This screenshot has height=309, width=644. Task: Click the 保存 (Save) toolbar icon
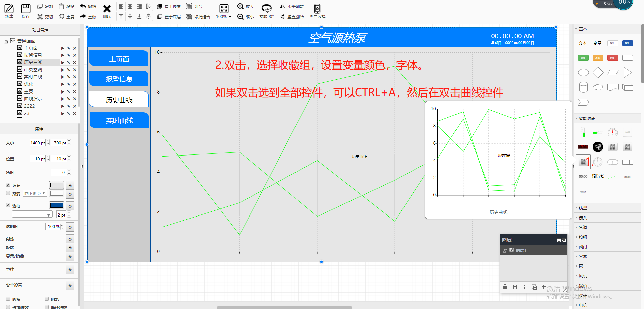pyautogui.click(x=26, y=11)
